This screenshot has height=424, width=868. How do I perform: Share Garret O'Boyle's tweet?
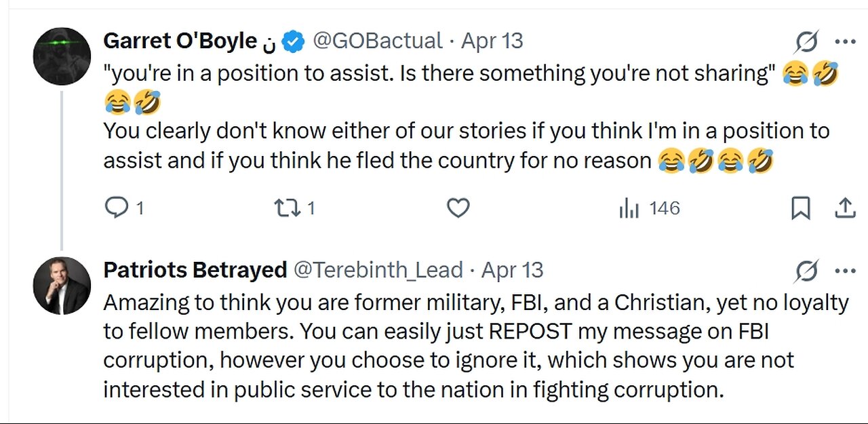[x=845, y=209]
